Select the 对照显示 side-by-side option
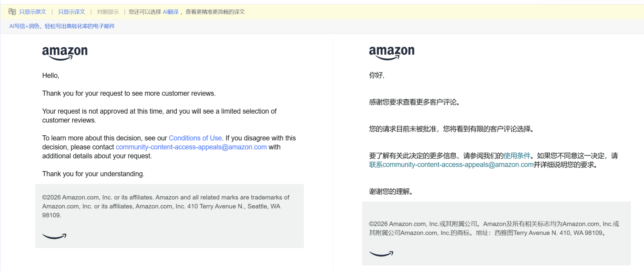Image resolution: width=644 pixels, height=271 pixels. pyautogui.click(x=108, y=12)
